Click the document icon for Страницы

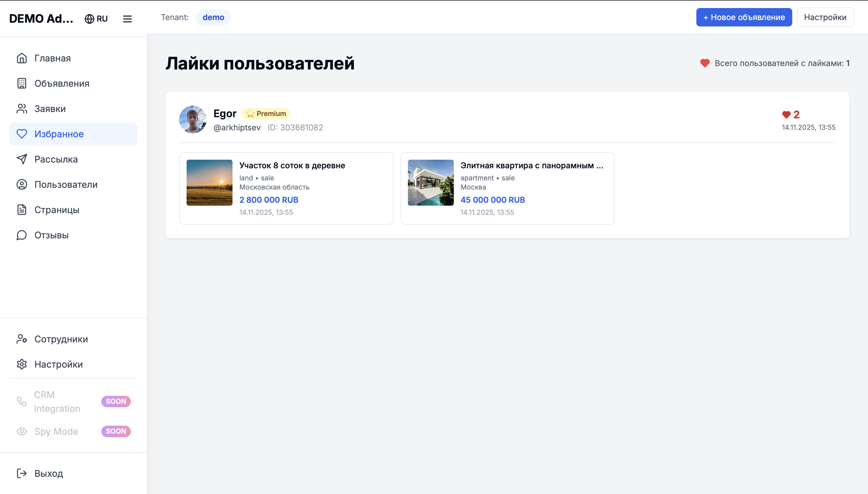pyautogui.click(x=22, y=210)
